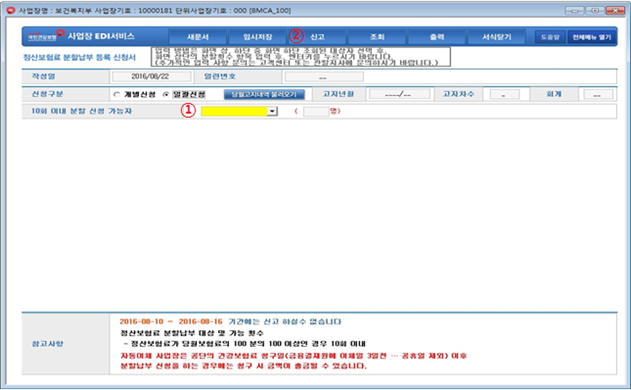This screenshot has height=390, width=631.
Task: Click the 서식닫기 menu item
Action: [x=497, y=37]
